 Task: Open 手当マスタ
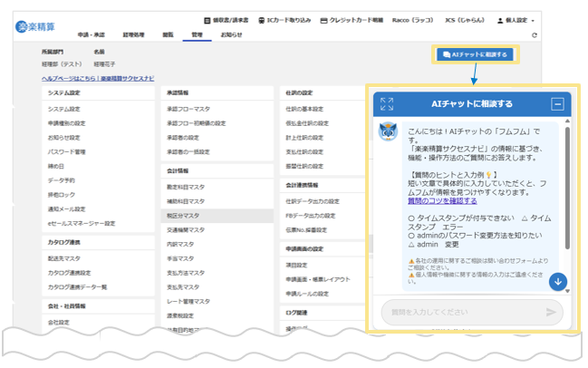[x=180, y=258]
